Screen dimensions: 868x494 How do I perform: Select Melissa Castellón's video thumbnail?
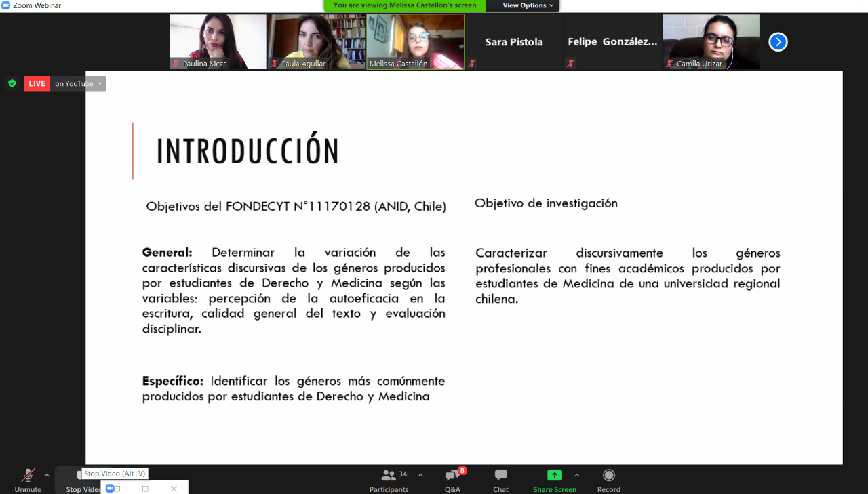[415, 41]
